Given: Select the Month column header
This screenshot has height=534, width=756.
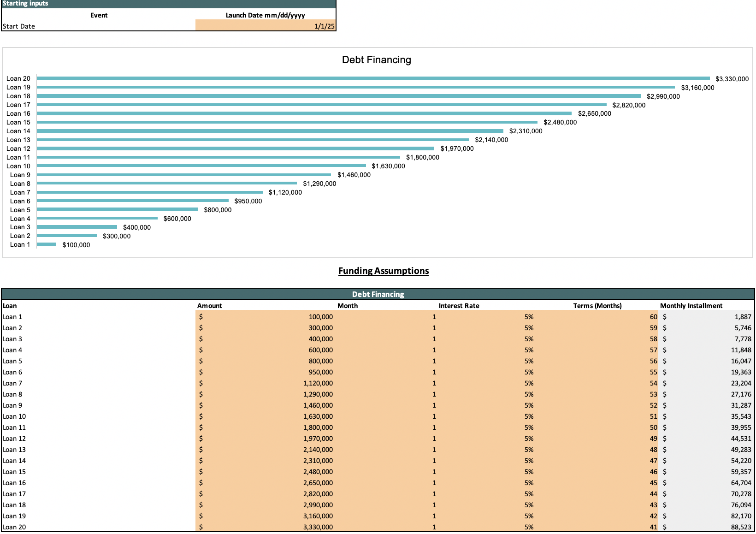Looking at the screenshot, I should (x=348, y=306).
